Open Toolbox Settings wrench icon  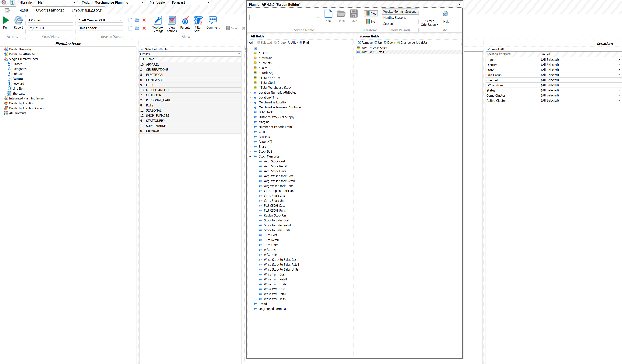(157, 20)
